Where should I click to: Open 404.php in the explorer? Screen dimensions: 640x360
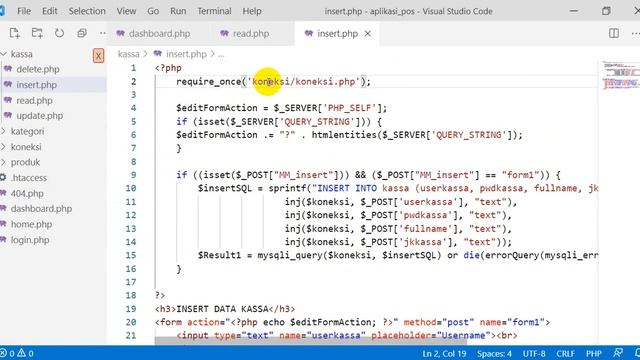(27, 193)
